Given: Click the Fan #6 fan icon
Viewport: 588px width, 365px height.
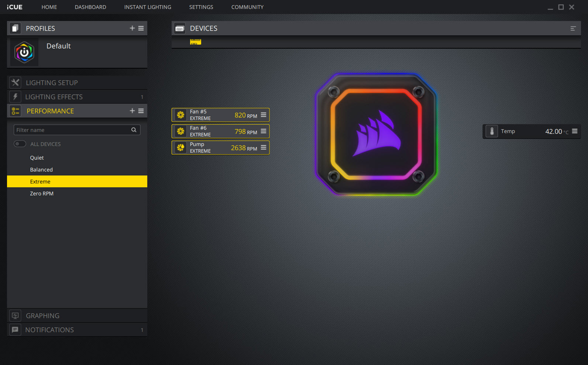Looking at the screenshot, I should (180, 131).
